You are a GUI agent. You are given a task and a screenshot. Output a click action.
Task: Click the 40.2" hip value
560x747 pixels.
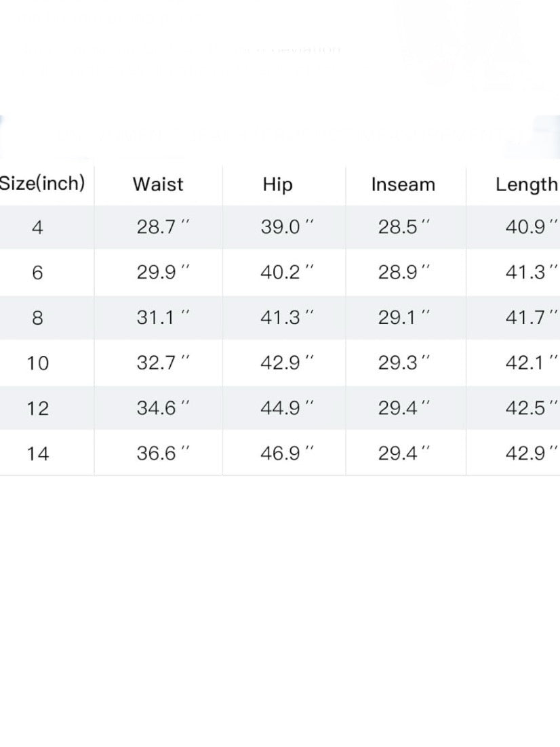click(287, 272)
